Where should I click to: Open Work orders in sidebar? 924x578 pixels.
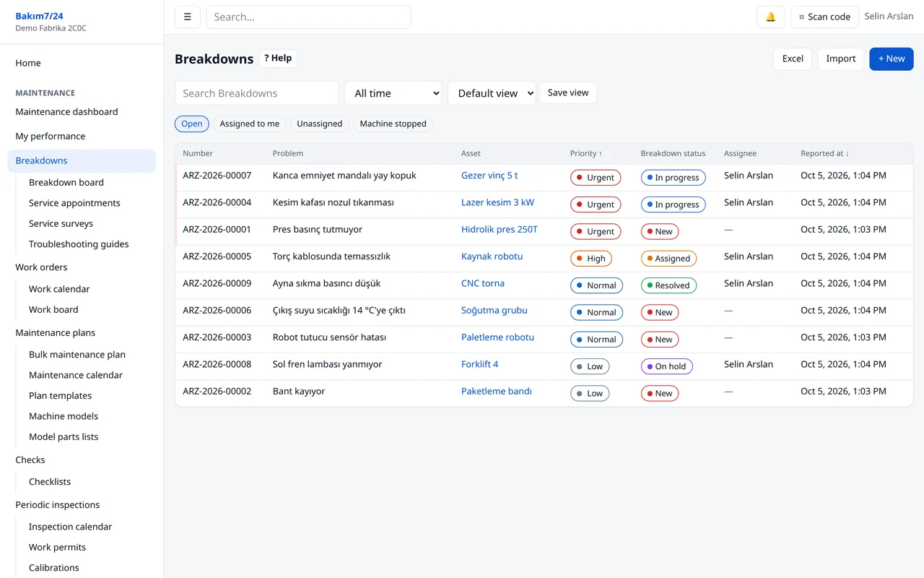(x=41, y=267)
